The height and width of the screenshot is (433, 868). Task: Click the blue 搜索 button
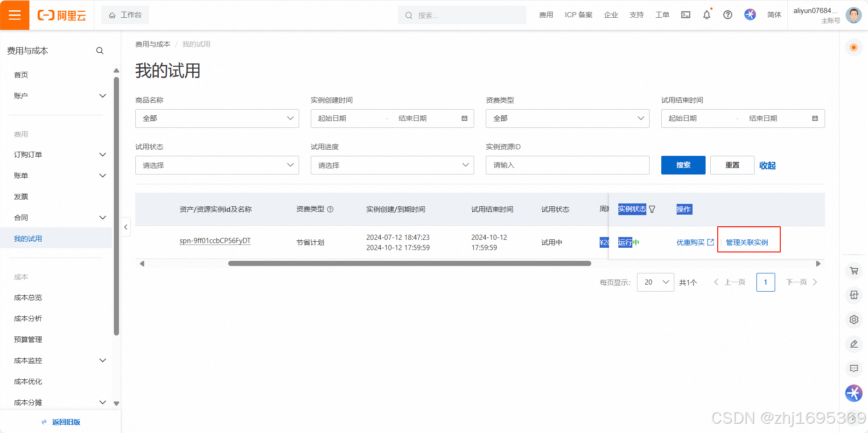pos(683,165)
